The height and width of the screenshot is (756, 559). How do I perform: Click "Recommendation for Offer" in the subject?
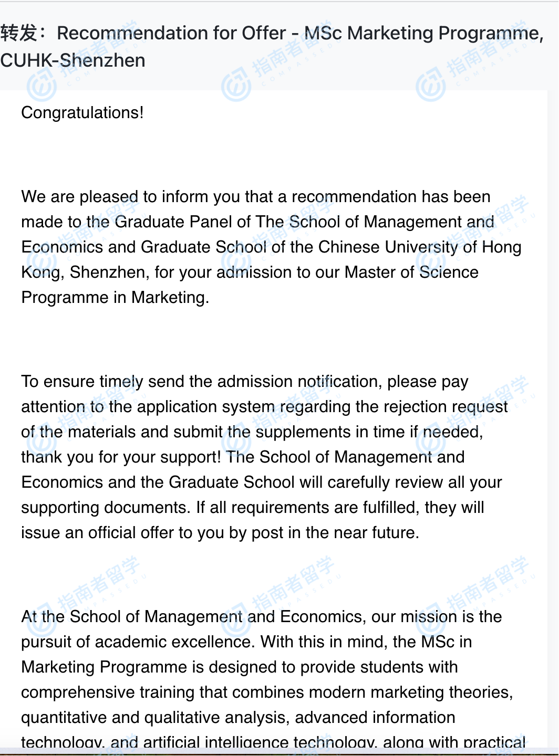pos(171,34)
